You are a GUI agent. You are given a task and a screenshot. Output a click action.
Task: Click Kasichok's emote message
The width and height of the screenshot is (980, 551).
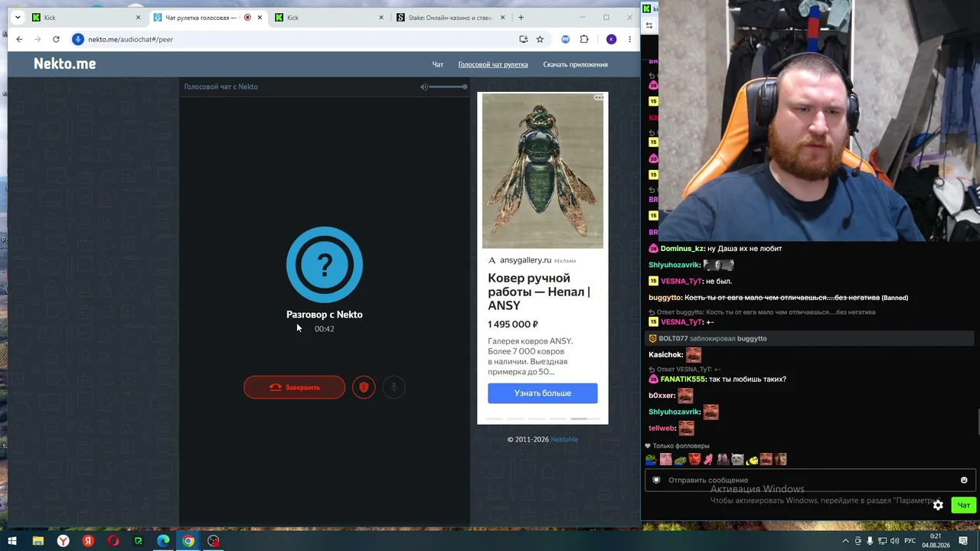click(x=694, y=355)
